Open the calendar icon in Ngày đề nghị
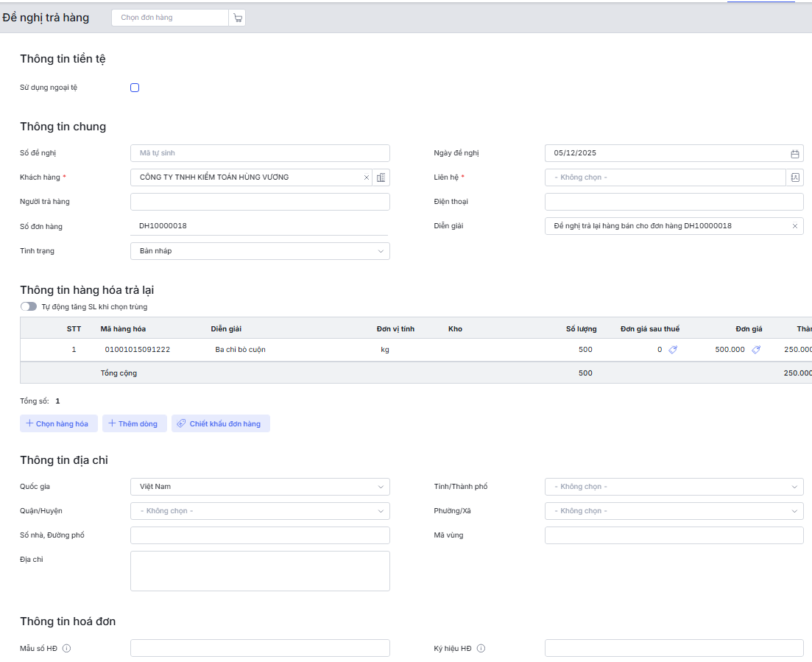Screen dimensions: 812x662 tap(794, 154)
